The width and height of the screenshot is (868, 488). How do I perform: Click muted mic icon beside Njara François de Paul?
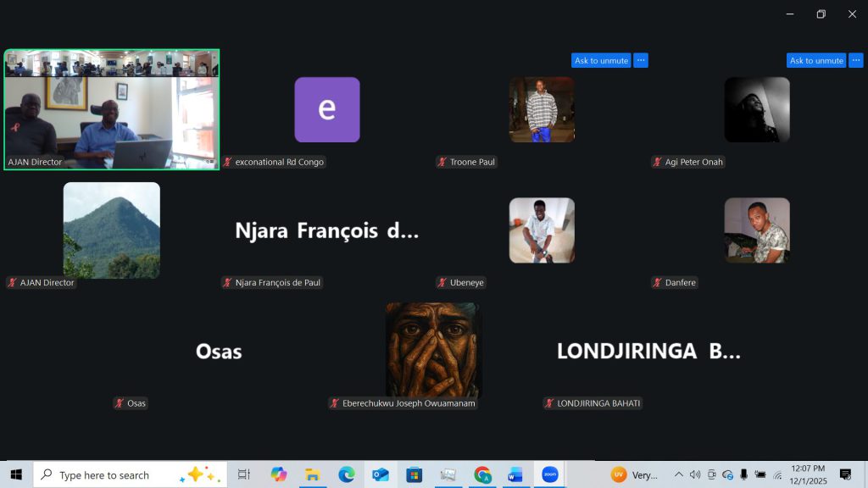pyautogui.click(x=227, y=283)
